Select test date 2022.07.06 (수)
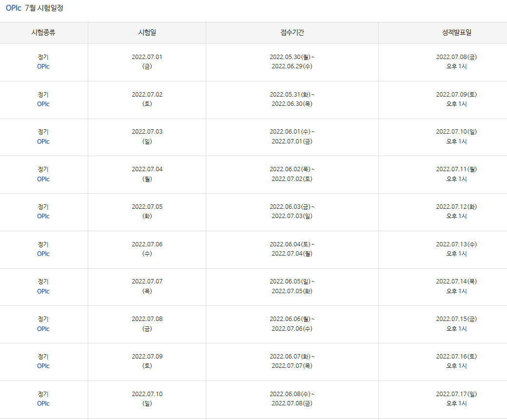Viewport: 507px width, 420px height. (x=147, y=249)
